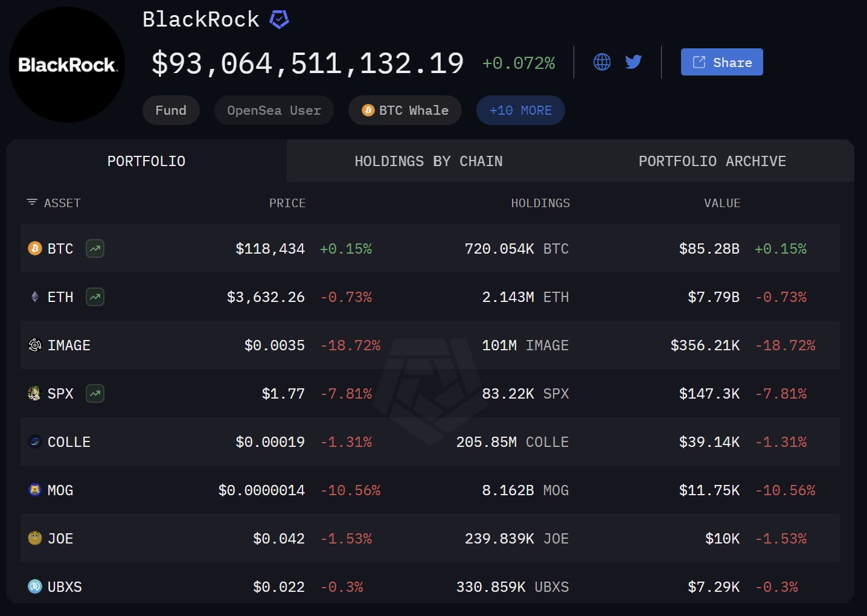The height and width of the screenshot is (616, 867).
Task: Open the SPX trend chart icon
Action: pos(94,393)
